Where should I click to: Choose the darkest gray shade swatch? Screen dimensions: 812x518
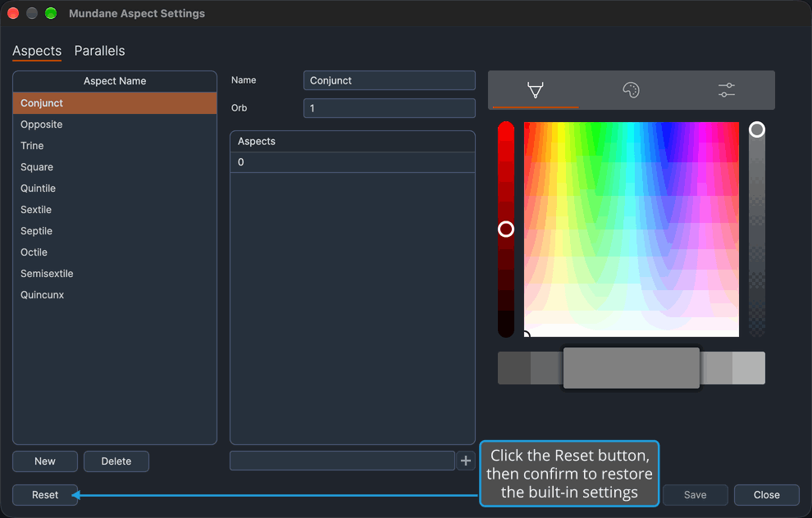(513, 368)
